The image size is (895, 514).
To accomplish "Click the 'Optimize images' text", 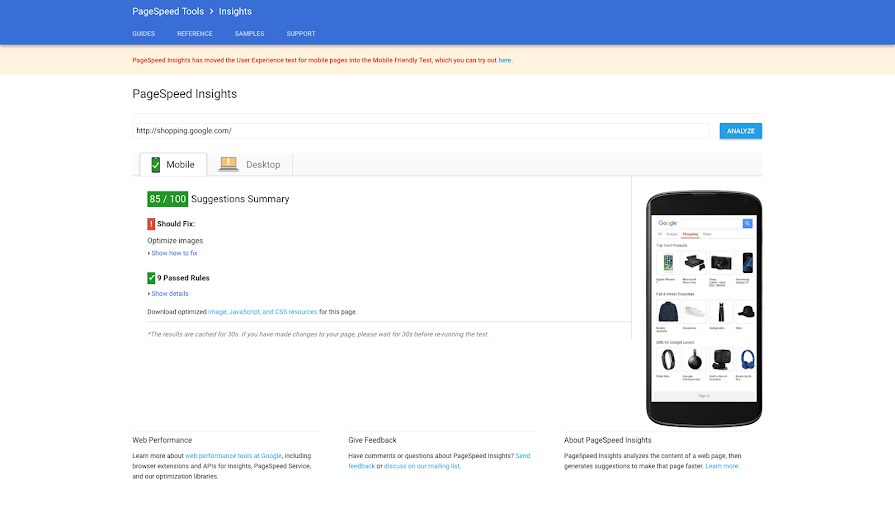I will pyautogui.click(x=175, y=241).
